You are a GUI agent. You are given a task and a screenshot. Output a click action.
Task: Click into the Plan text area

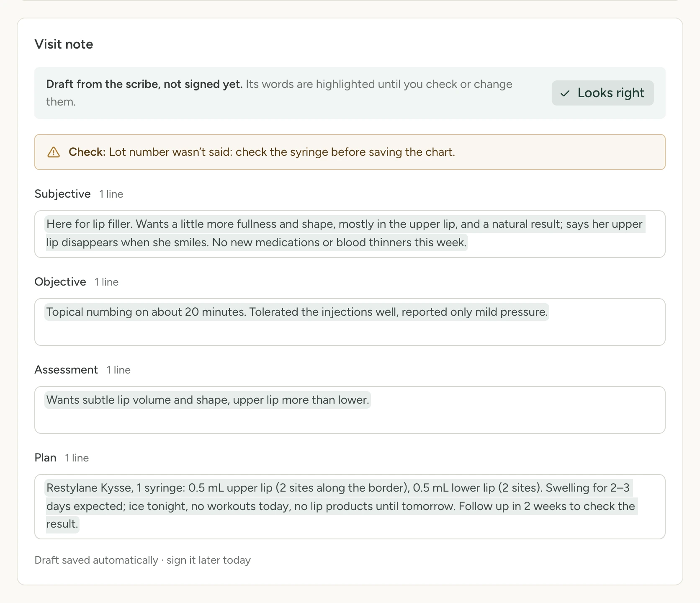(x=350, y=507)
